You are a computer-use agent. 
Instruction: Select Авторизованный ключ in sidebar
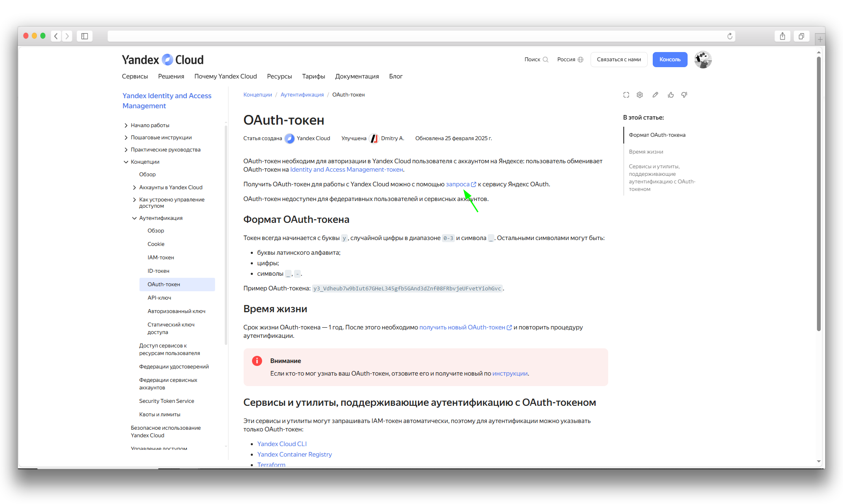pyautogui.click(x=176, y=311)
